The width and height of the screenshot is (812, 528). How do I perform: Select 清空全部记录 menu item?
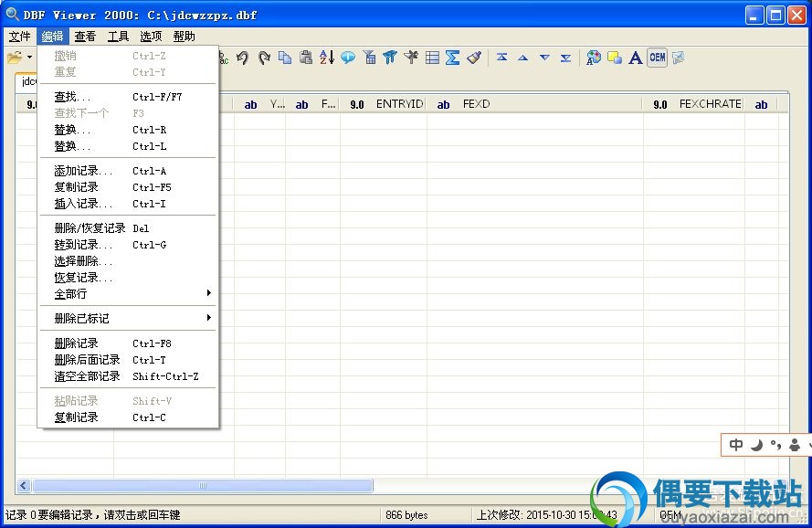(128, 376)
